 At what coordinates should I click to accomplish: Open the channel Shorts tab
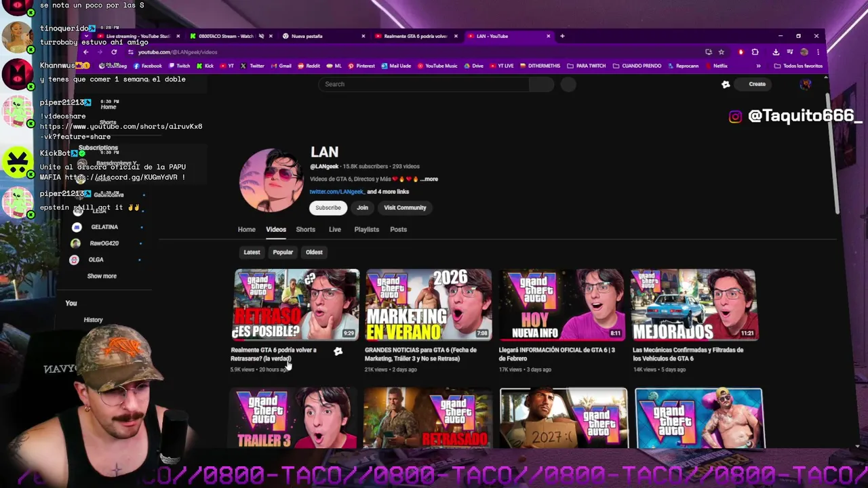305,229
